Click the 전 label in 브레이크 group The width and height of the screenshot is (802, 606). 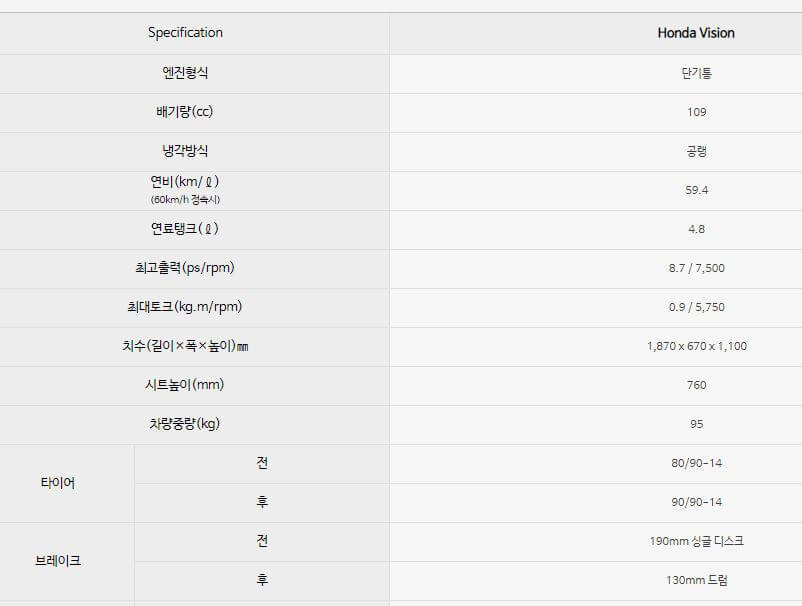(262, 541)
